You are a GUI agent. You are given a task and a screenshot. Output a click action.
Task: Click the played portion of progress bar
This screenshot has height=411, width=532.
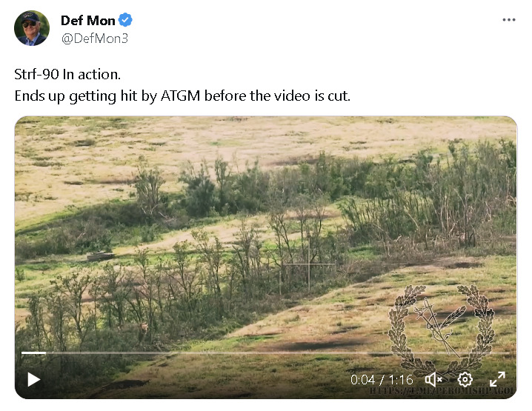click(x=33, y=353)
